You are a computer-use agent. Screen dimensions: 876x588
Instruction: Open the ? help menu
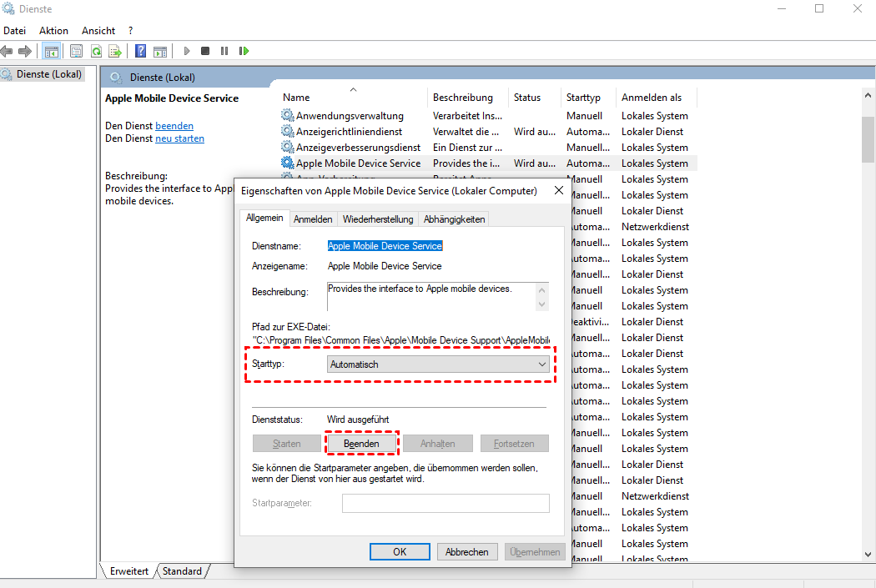[x=131, y=31]
